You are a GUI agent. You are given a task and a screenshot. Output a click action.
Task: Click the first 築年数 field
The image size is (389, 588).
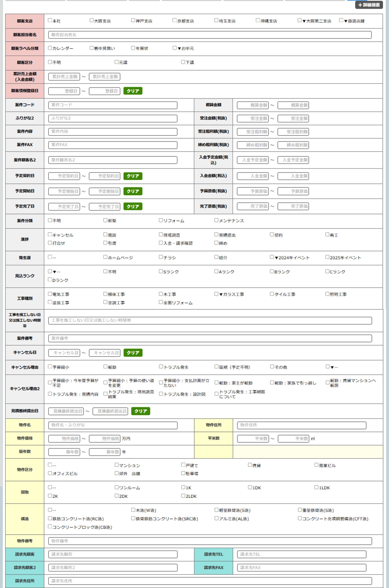(x=64, y=452)
